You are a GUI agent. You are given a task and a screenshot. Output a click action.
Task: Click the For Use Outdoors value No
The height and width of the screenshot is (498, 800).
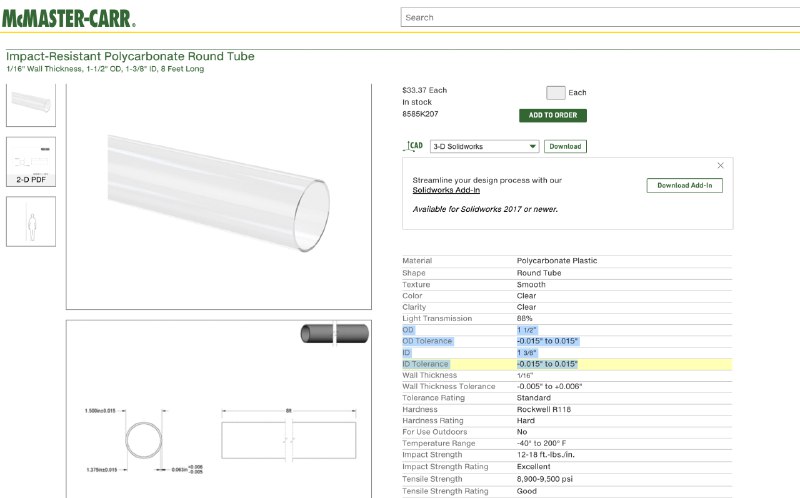[x=522, y=432]
